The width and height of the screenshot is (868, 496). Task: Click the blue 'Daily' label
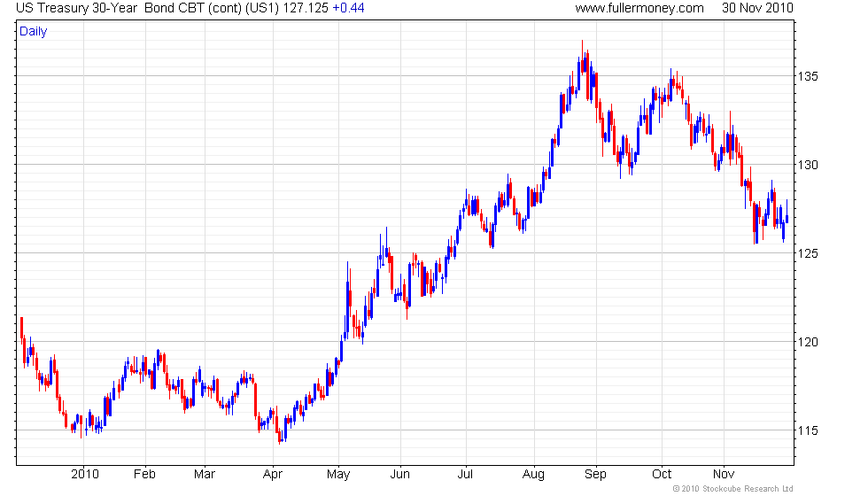click(x=34, y=32)
